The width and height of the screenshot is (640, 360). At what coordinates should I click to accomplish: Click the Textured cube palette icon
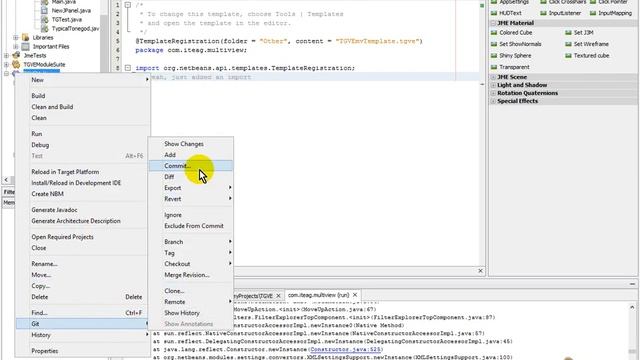point(568,56)
